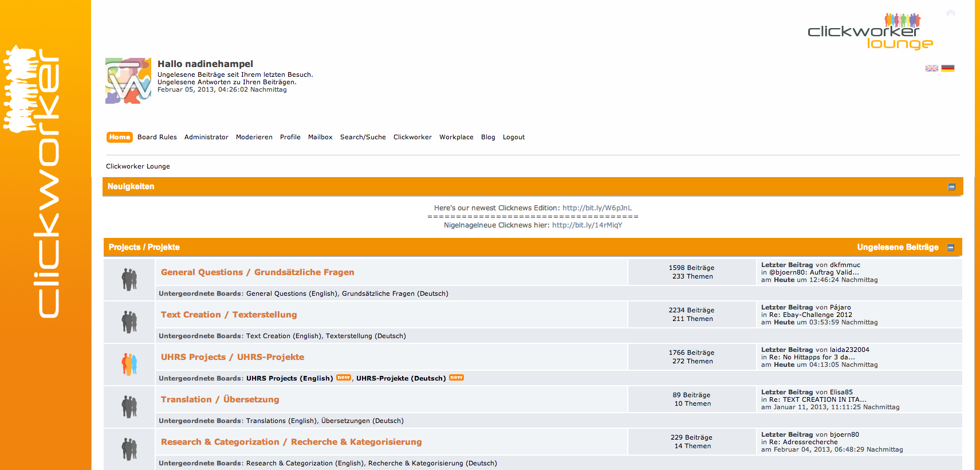This screenshot has width=980, height=470.
Task: Click the English flag language icon
Action: [931, 68]
